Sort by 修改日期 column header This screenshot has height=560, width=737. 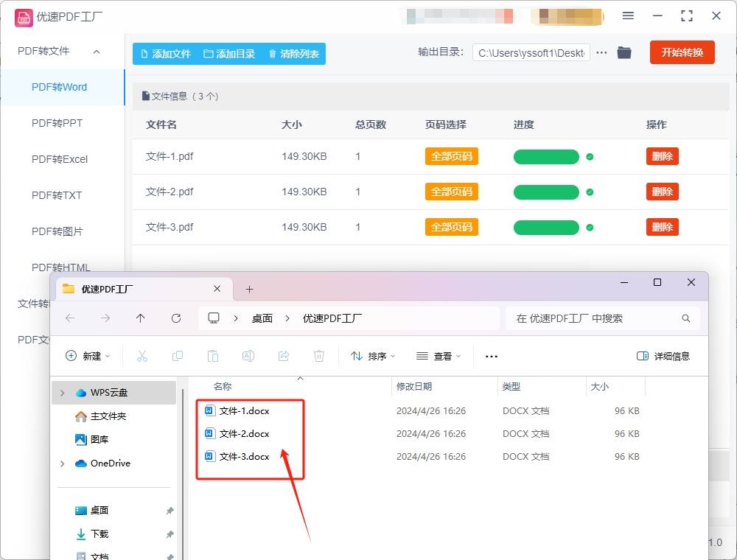[414, 386]
